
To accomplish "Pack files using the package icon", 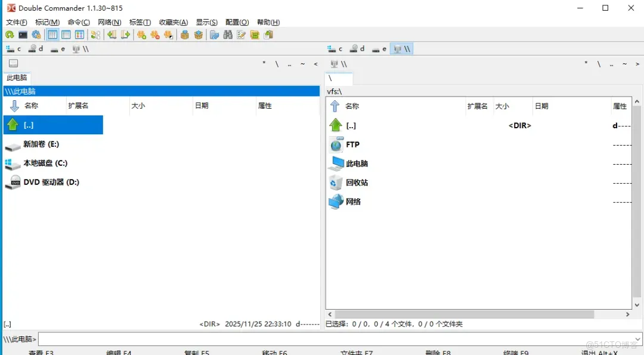I will (185, 35).
